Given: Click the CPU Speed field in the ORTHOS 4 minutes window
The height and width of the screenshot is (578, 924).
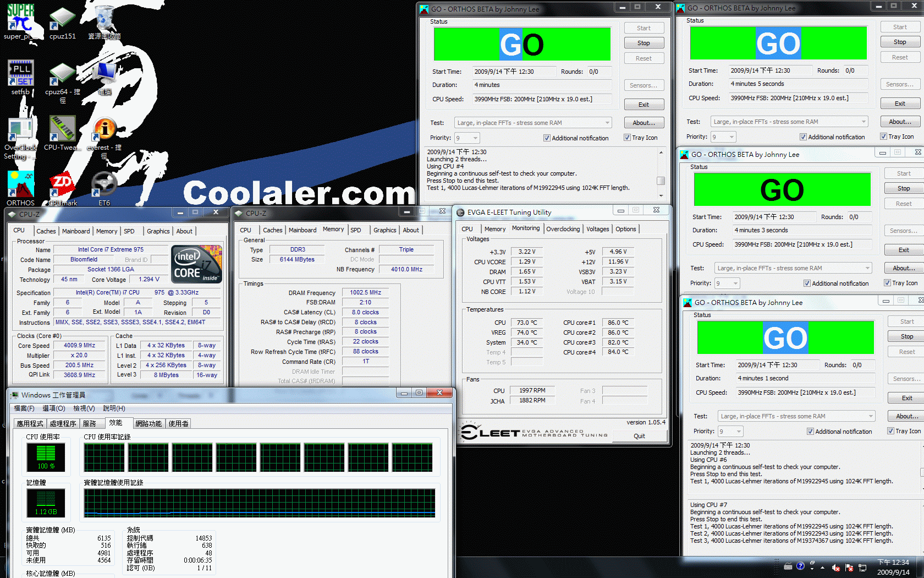Looking at the screenshot, I should click(x=542, y=100).
